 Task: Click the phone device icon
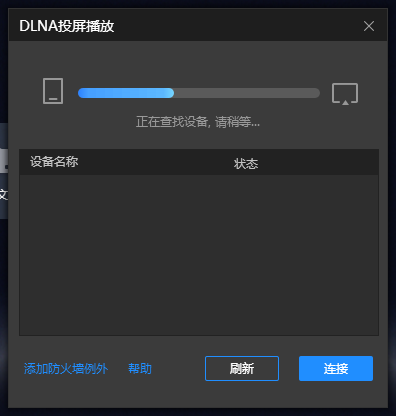click(53, 91)
